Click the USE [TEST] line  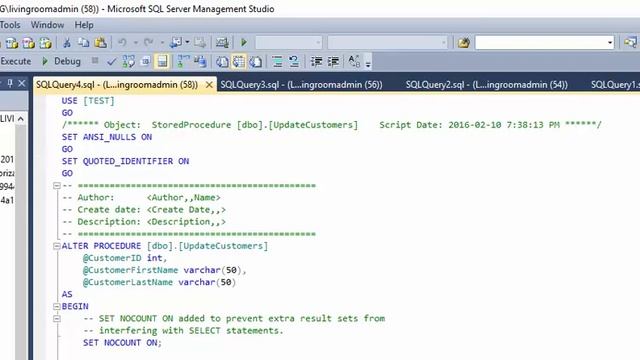(88, 101)
